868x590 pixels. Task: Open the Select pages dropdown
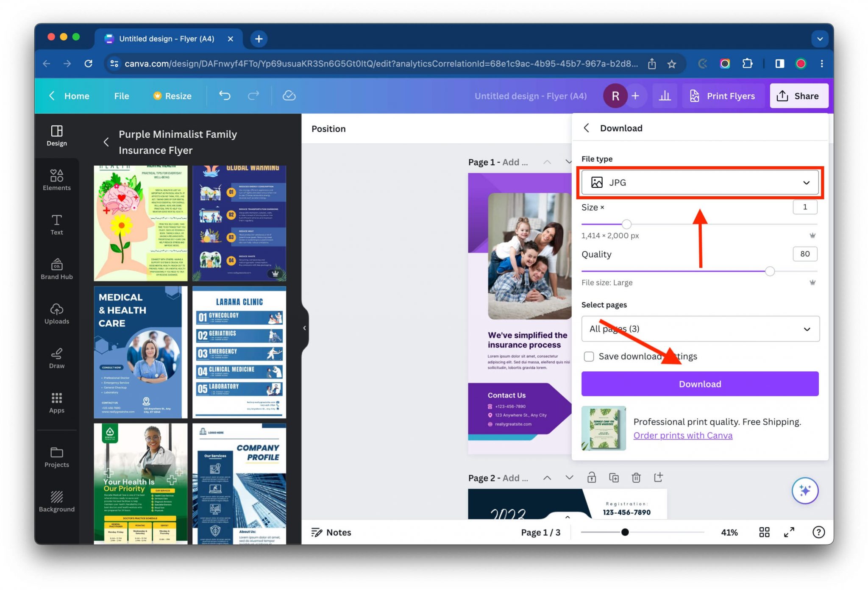700,329
